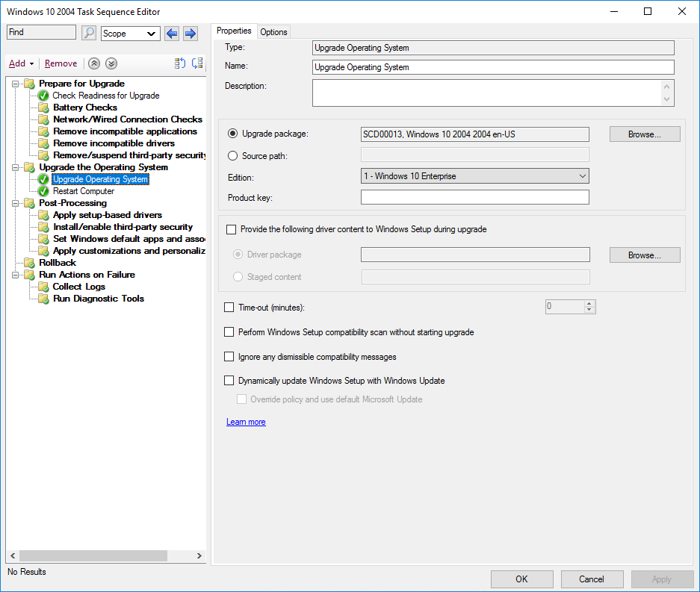
Task: Click Upgrade the Operating System folder icon
Action: click(29, 167)
